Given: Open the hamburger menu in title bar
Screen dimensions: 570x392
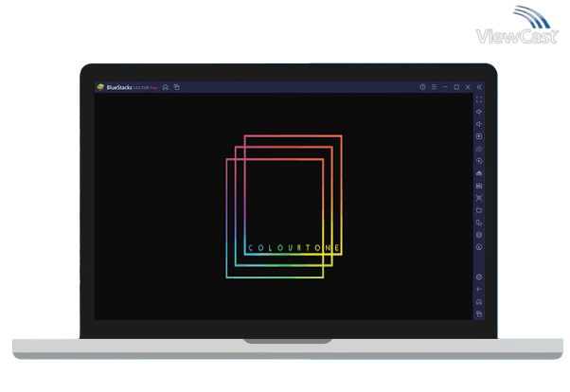Looking at the screenshot, I should [x=434, y=87].
